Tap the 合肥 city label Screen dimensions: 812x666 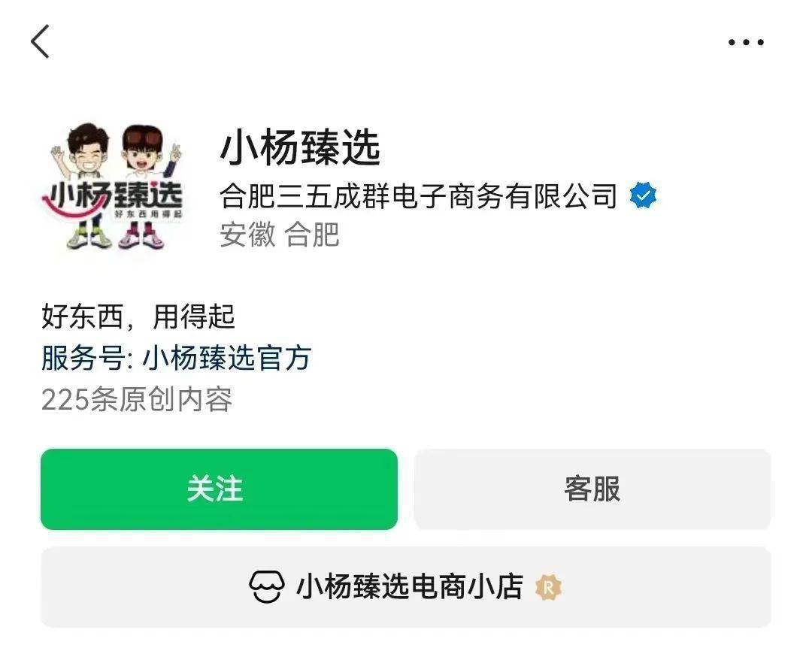click(312, 235)
